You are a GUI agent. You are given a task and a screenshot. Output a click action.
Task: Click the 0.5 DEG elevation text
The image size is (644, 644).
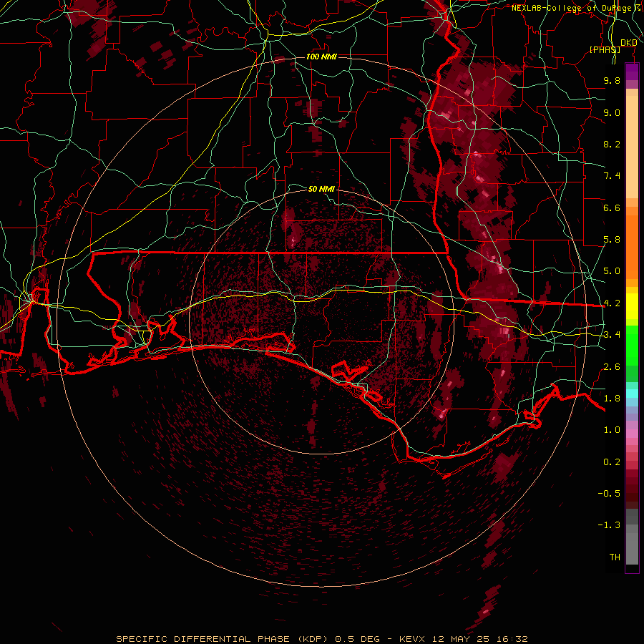coord(356,639)
